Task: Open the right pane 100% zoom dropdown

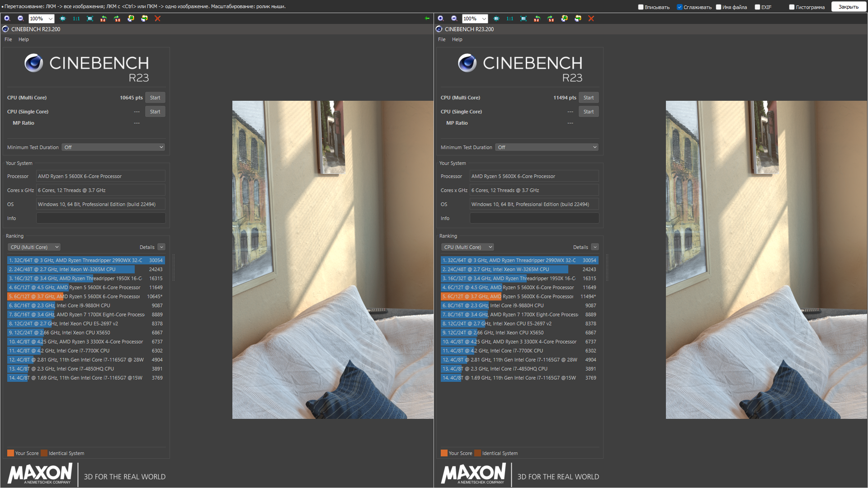Action: [x=484, y=19]
